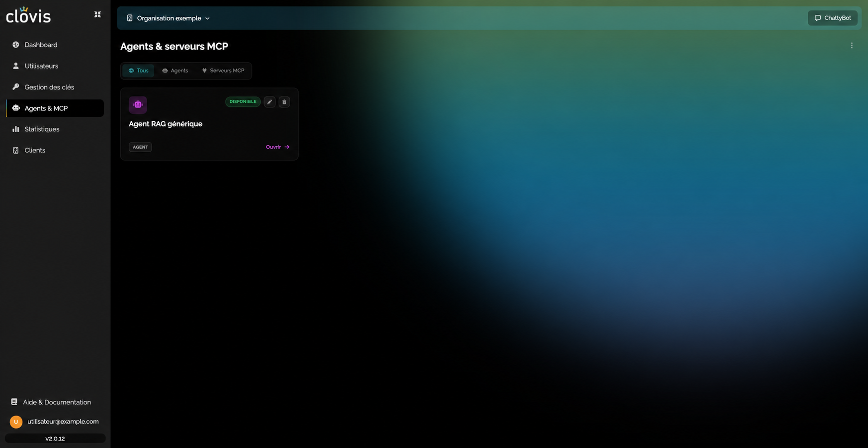Edit Agent RAG générique with pencil icon
Screen dimensions: 868x448
pos(269,102)
